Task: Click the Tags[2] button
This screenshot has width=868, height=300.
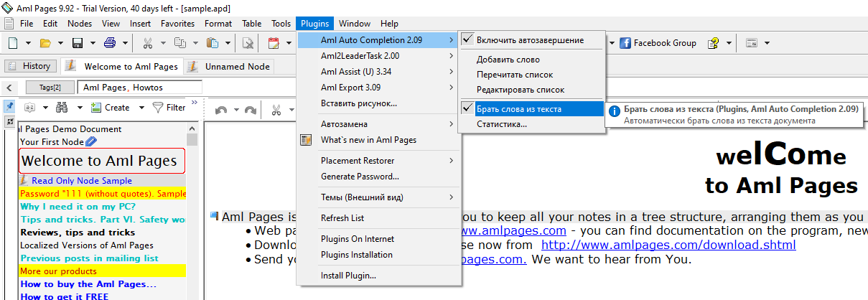Action: tap(50, 88)
